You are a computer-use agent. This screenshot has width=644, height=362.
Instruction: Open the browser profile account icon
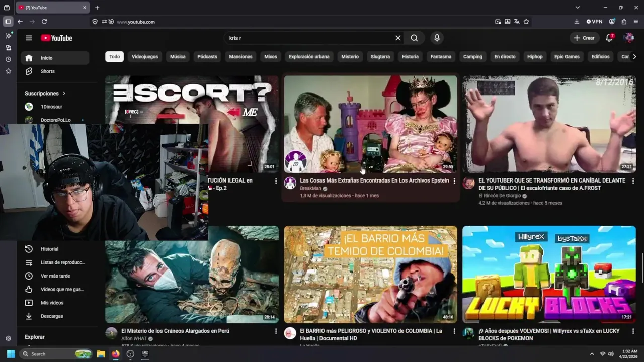click(x=612, y=22)
